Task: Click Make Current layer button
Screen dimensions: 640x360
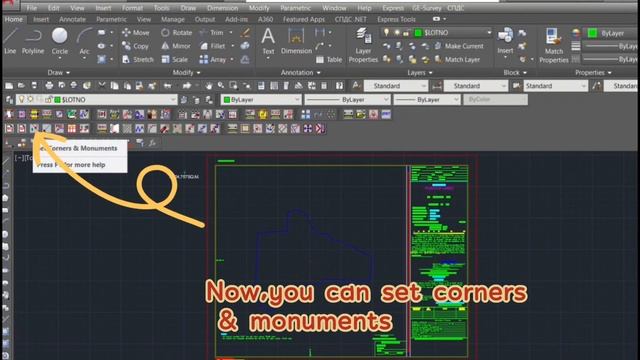Action: coord(459,46)
